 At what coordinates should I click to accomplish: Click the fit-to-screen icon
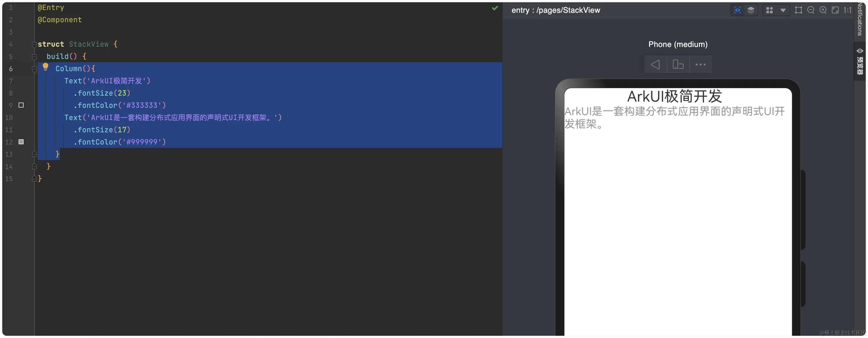pos(835,10)
